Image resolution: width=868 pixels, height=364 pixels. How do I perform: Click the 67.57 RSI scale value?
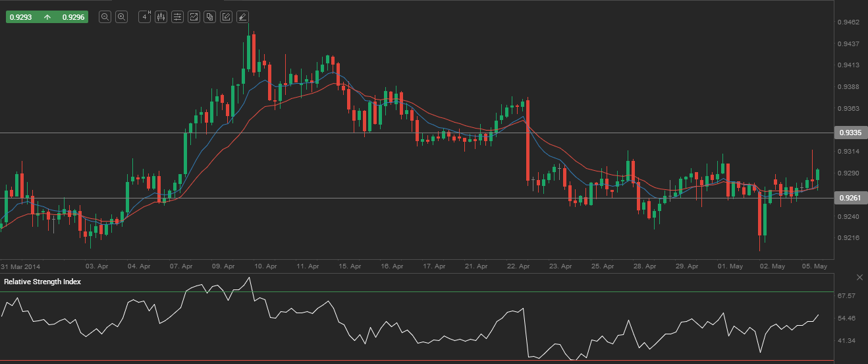tap(846, 296)
